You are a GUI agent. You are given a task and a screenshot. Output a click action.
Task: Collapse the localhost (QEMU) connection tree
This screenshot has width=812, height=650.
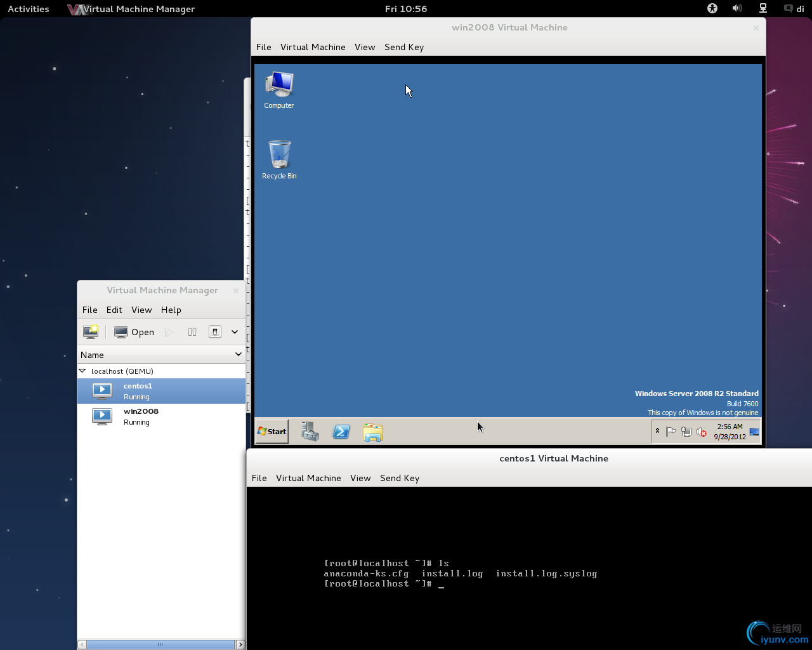(82, 371)
